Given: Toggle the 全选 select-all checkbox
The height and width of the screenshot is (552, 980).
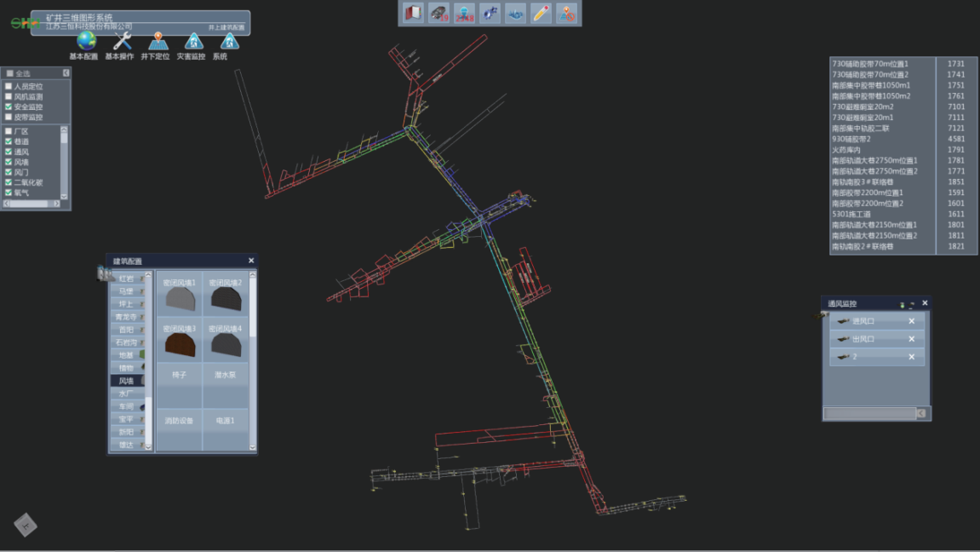Looking at the screenshot, I should tap(9, 73).
